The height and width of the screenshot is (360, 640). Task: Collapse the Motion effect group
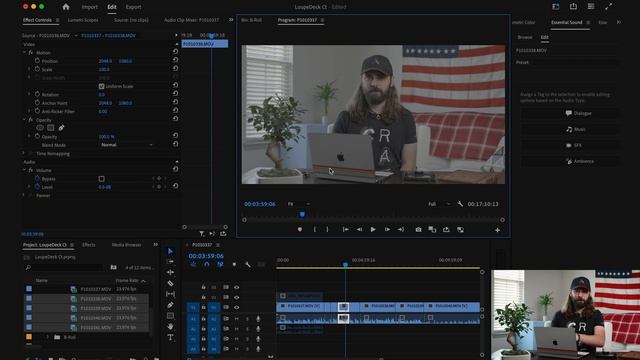coord(24,53)
